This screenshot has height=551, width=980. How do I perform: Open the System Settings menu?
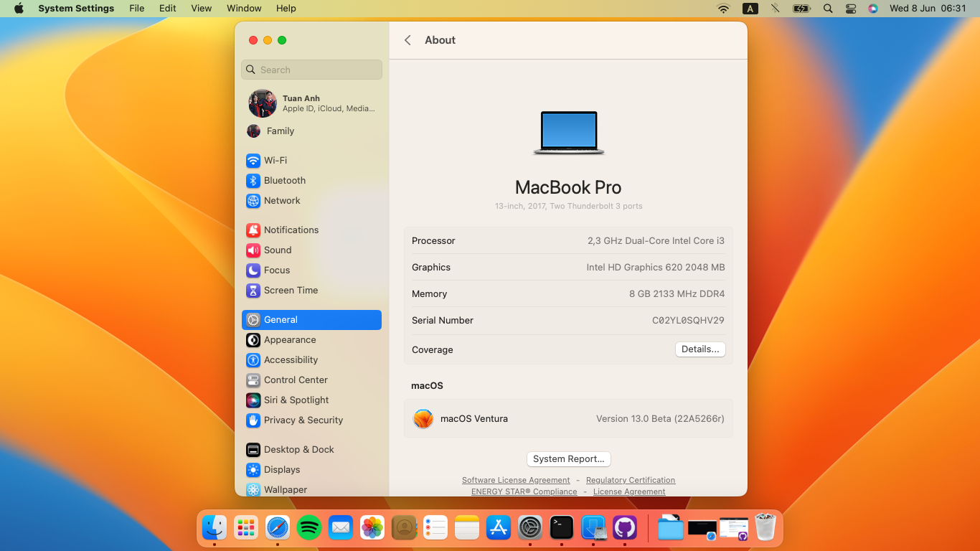point(76,9)
